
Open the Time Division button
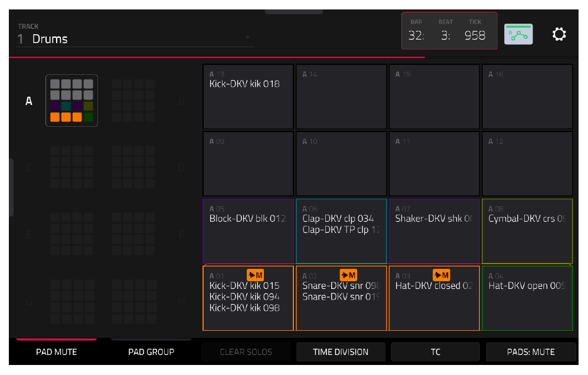341,352
